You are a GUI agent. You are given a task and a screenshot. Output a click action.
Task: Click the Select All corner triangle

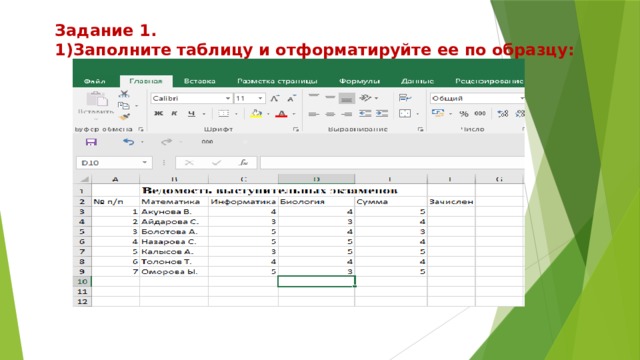pyautogui.click(x=83, y=179)
